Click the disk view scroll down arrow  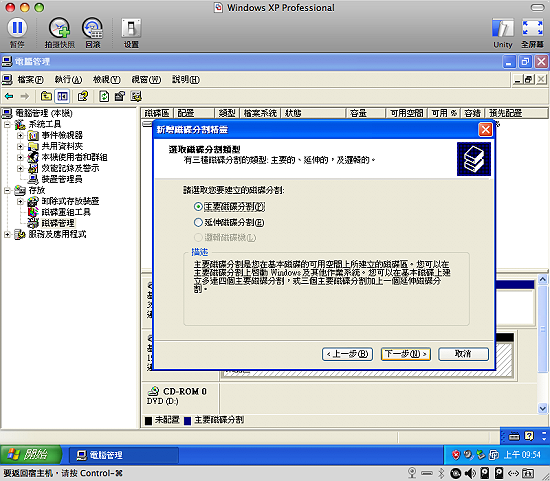pos(543,408)
